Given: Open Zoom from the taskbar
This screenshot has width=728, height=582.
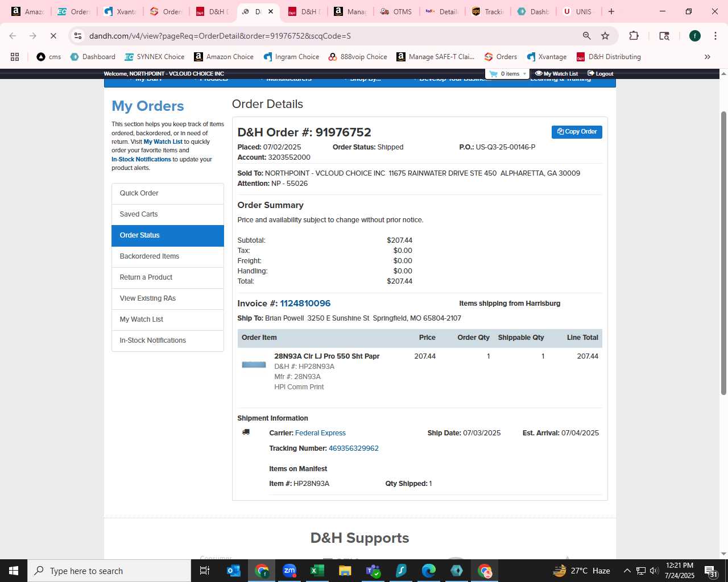Looking at the screenshot, I should click(289, 571).
